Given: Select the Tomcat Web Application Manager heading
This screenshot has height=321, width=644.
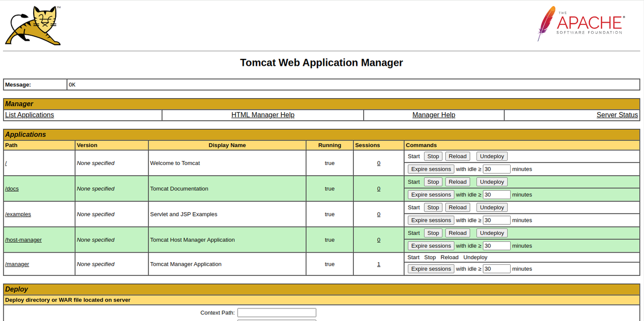Looking at the screenshot, I should 321,63.
